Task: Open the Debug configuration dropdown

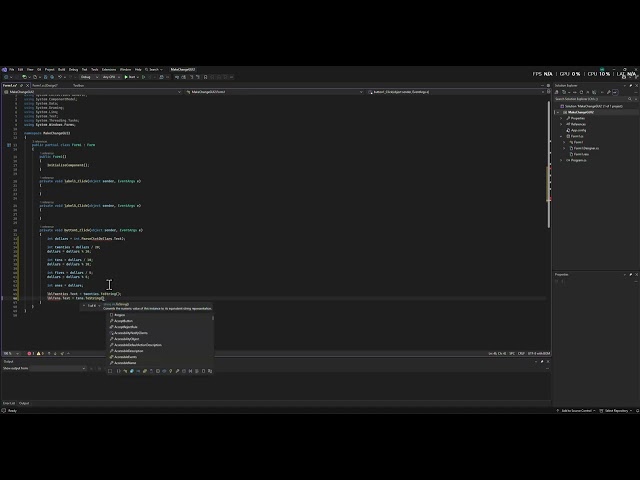Action: tap(89, 77)
